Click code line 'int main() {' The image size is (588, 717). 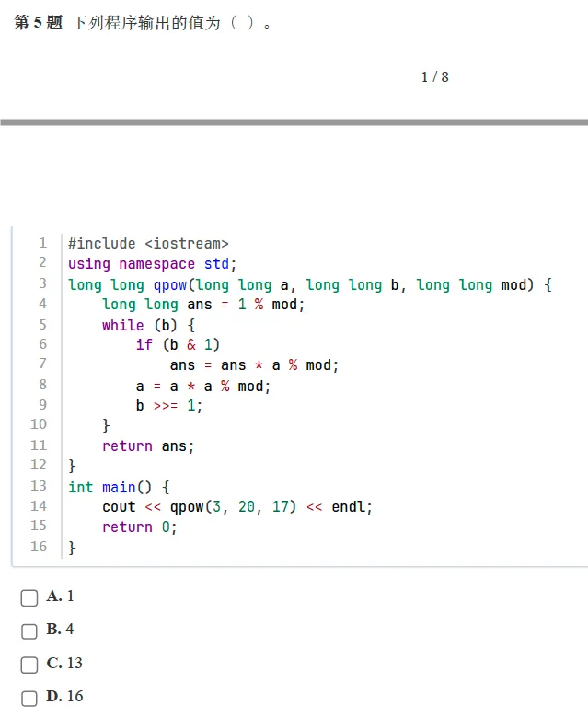pos(119,487)
